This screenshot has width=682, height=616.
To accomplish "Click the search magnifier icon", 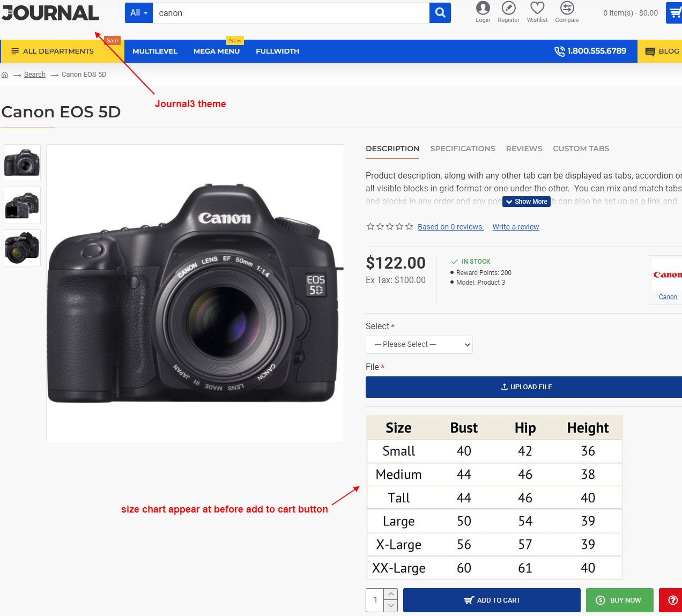I will (440, 13).
